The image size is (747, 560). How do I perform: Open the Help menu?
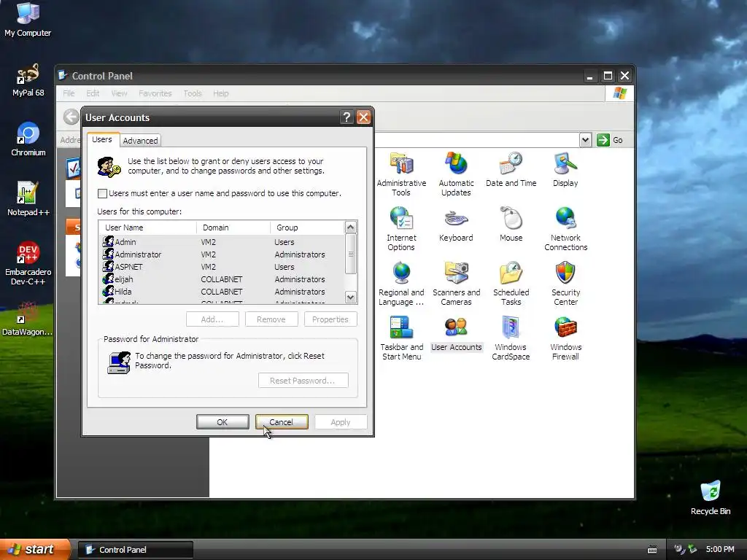click(220, 93)
